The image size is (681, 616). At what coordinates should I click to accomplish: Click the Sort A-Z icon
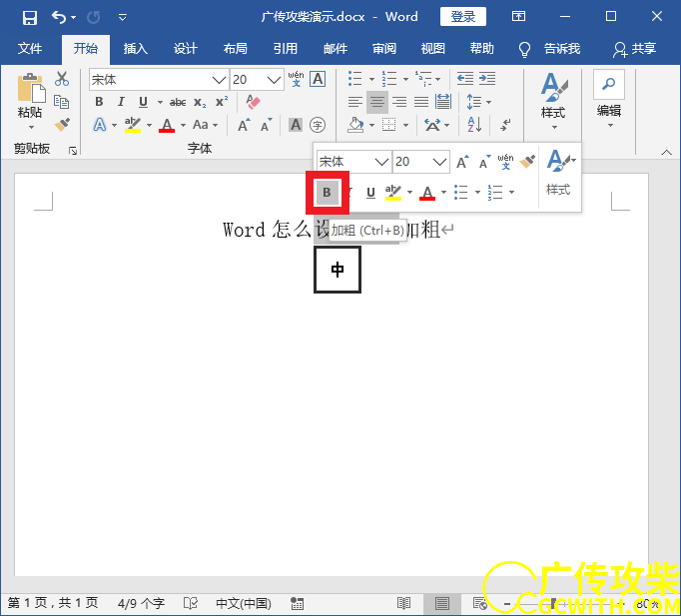click(x=474, y=125)
